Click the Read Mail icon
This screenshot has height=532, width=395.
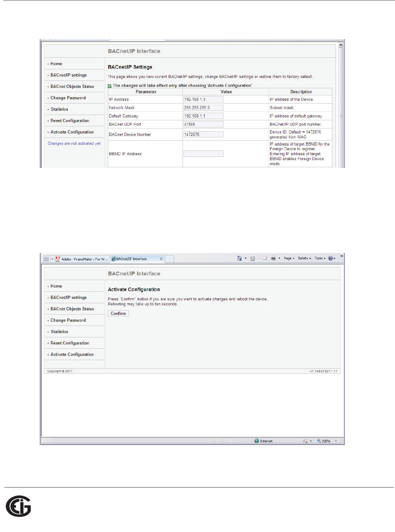click(265, 258)
